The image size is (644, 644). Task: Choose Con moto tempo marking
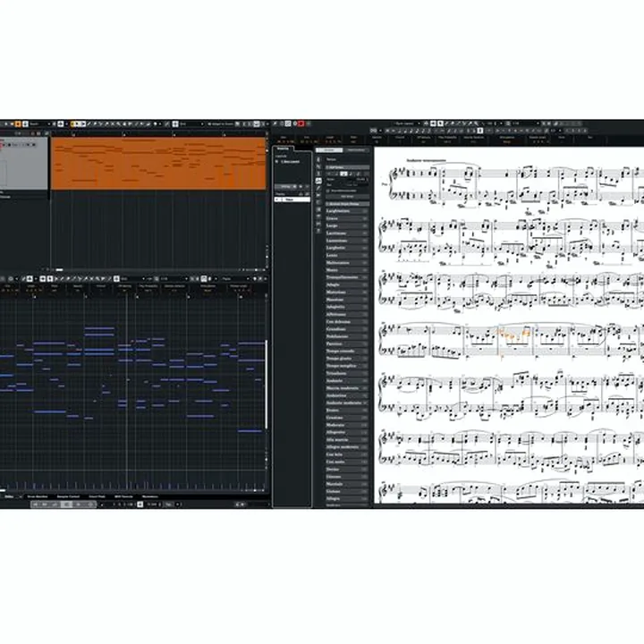347,462
